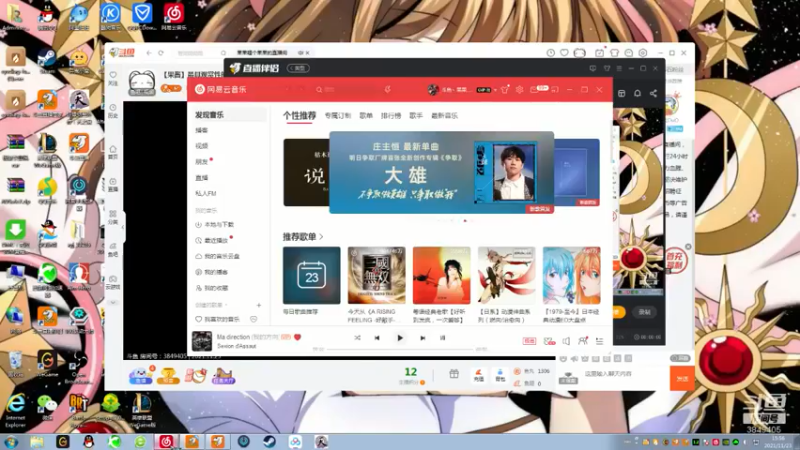Start heartbeat mode icon beside 我喜欢的音乐
The height and width of the screenshot is (450, 800).
pyautogui.click(x=254, y=319)
